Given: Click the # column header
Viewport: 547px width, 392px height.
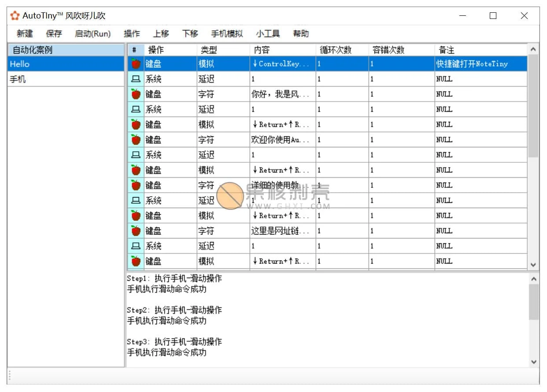Looking at the screenshot, I should coord(136,50).
